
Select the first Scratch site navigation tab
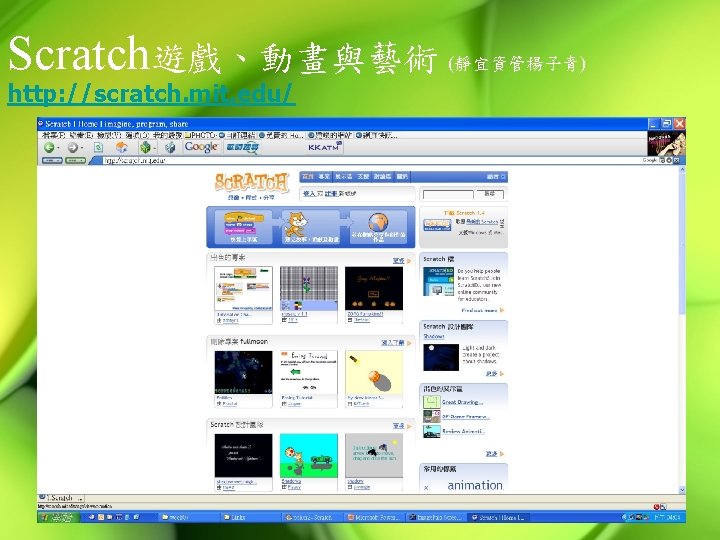click(x=308, y=177)
